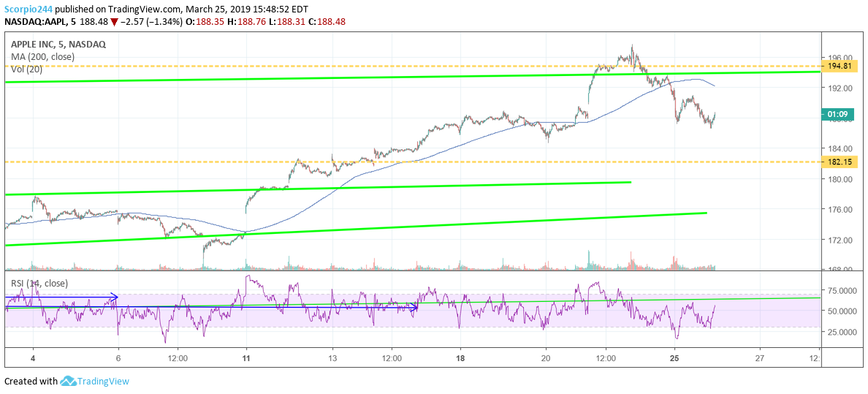Click the C:188.48 close value
Screen dimensions: 868x394
point(327,22)
